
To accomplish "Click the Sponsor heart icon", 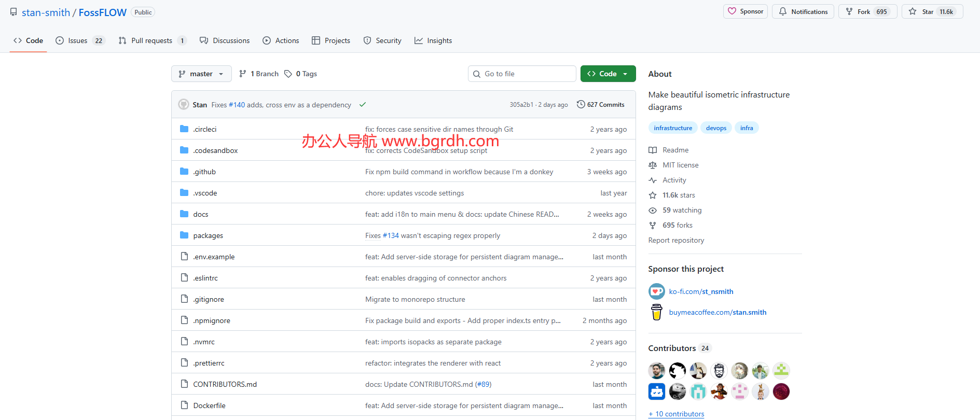I will tap(732, 11).
